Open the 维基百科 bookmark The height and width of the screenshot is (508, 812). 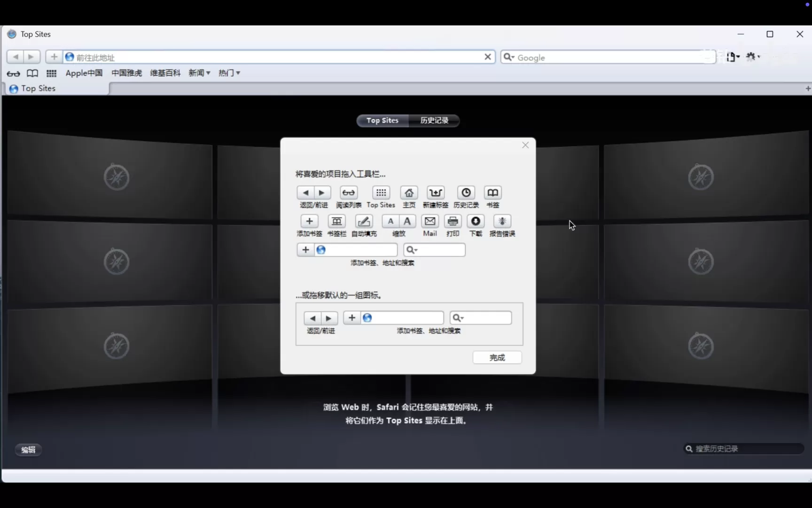[165, 73]
